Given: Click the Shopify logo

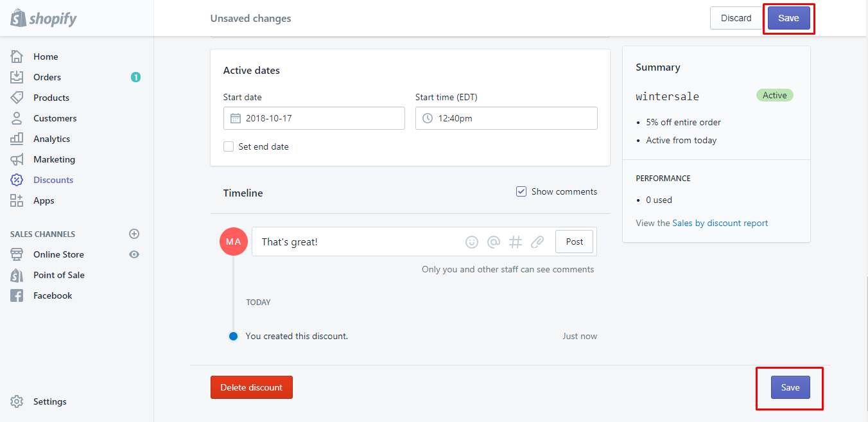Looking at the screenshot, I should [x=43, y=18].
